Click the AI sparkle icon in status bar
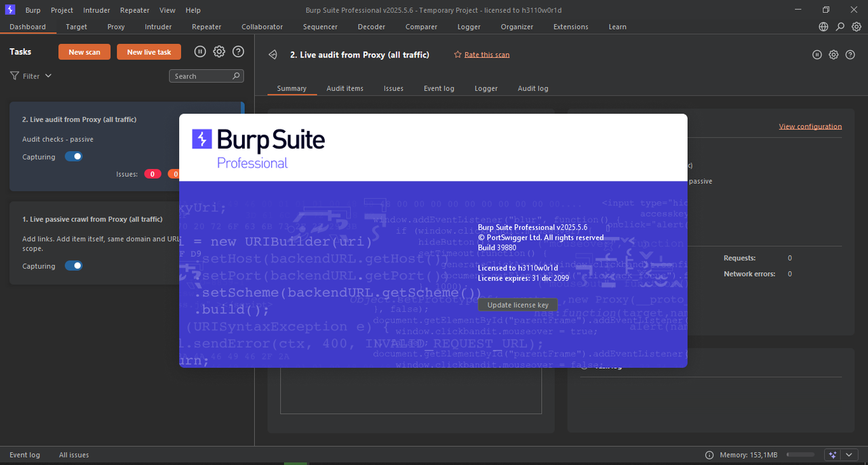Screen dimensions: 868x465 [833, 455]
